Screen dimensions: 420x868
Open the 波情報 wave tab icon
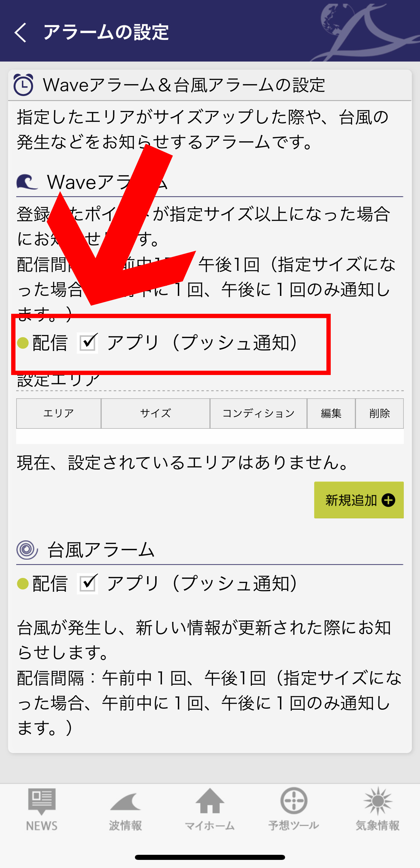click(125, 802)
